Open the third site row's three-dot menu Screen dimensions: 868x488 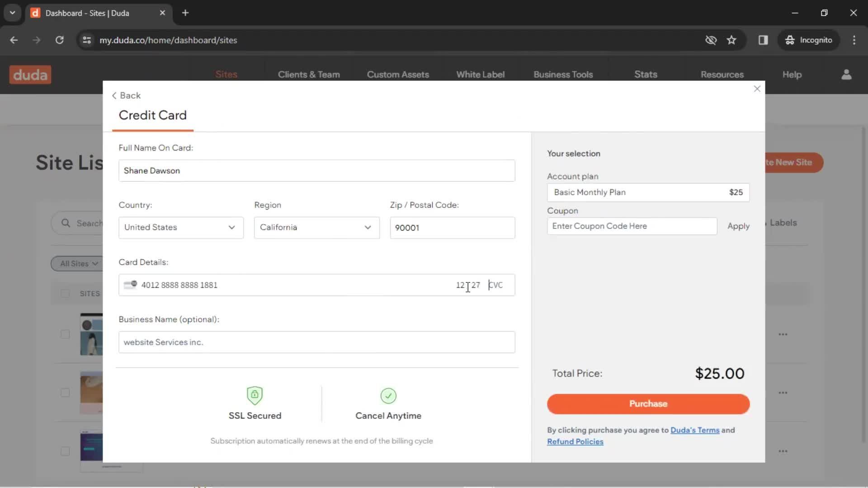click(x=783, y=451)
